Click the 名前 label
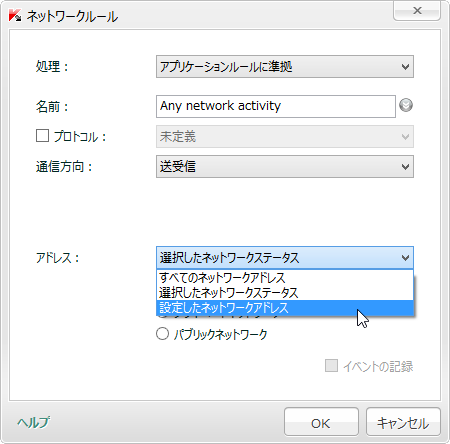The width and height of the screenshot is (450, 444). click(x=52, y=107)
